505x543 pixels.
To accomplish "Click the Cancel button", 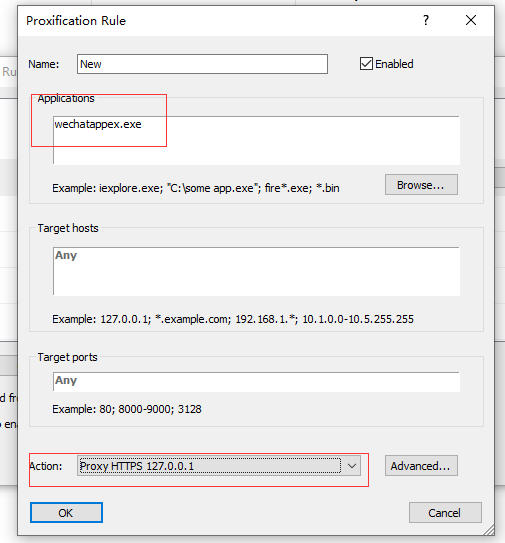I will [445, 513].
